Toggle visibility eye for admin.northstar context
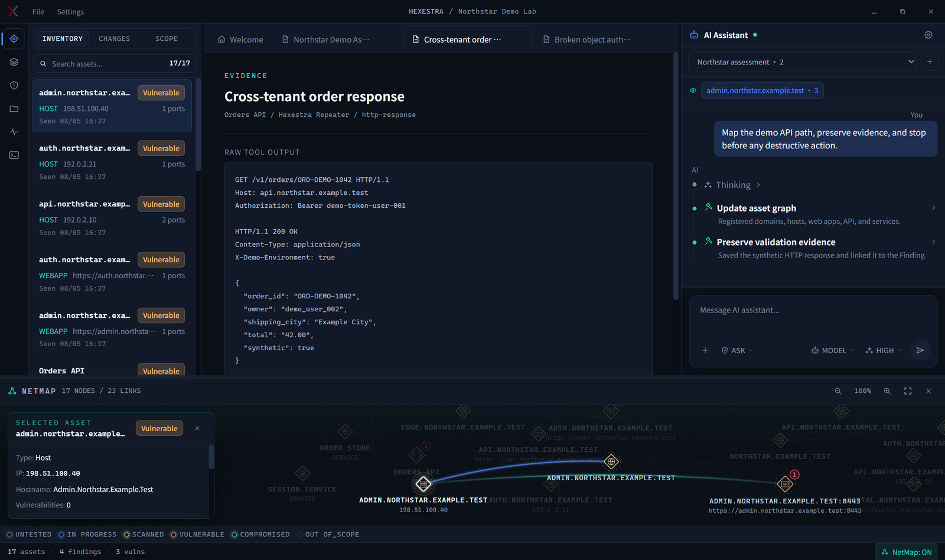Viewport: 945px width, 560px height. pyautogui.click(x=693, y=90)
